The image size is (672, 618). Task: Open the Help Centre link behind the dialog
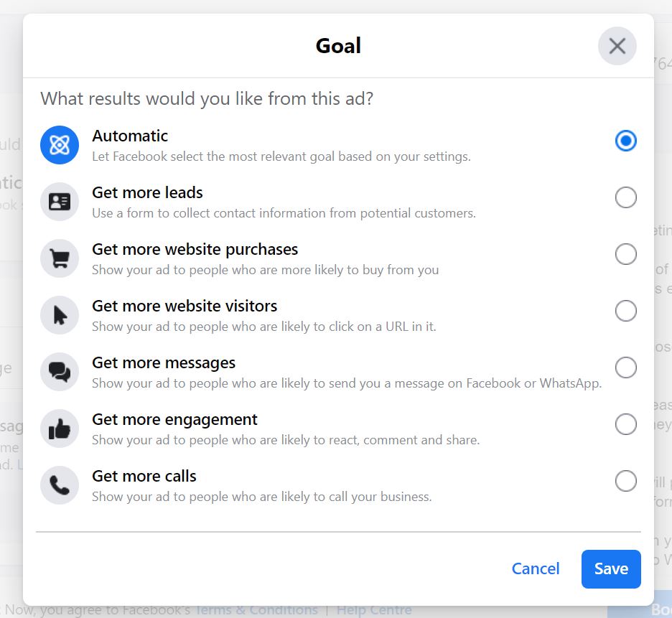374,609
